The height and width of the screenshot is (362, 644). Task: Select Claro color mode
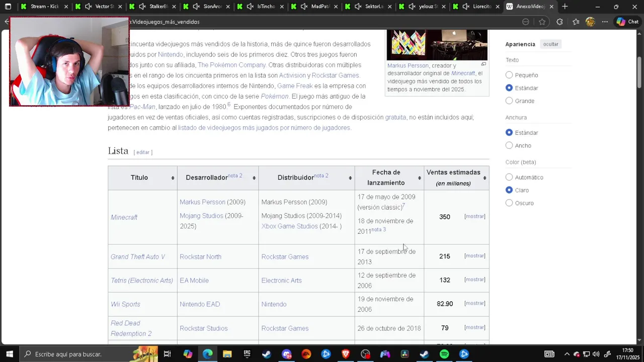[x=509, y=190]
